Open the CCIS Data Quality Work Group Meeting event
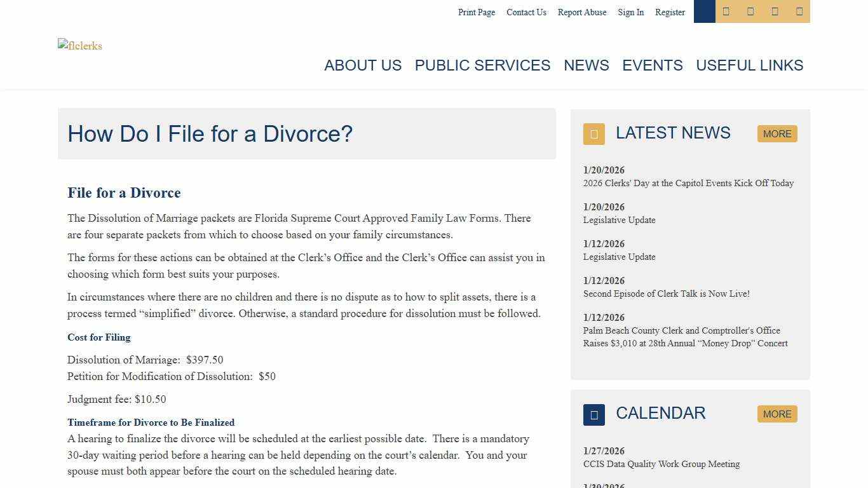868x488 pixels. tap(661, 464)
